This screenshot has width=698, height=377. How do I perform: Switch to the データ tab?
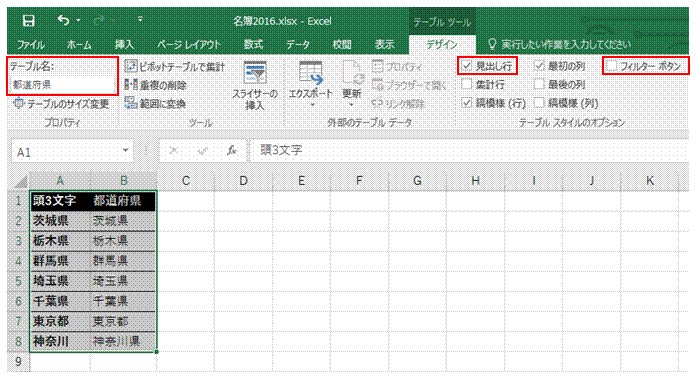(298, 45)
